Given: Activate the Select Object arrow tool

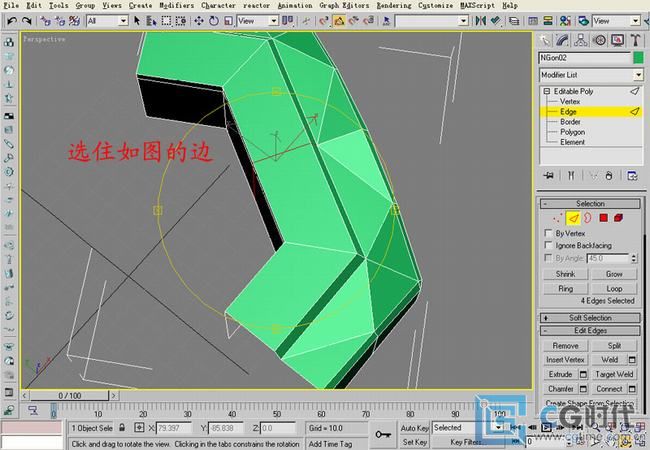Looking at the screenshot, I should 137,21.
